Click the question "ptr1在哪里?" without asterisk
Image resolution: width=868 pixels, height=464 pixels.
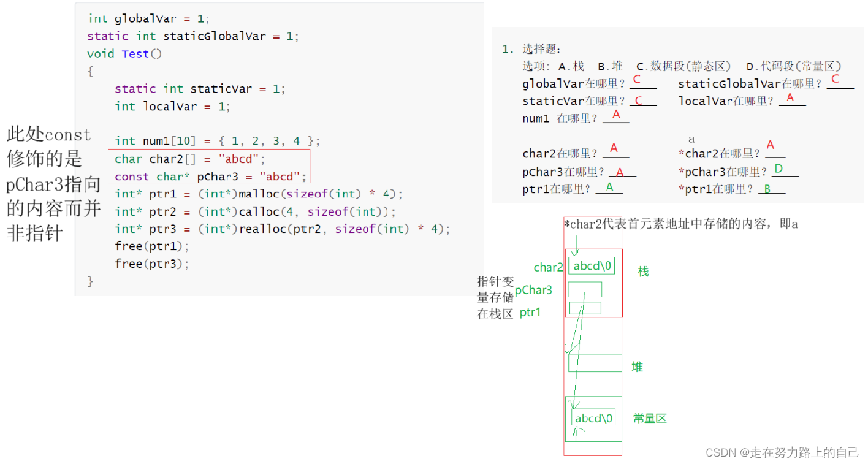(x=557, y=189)
